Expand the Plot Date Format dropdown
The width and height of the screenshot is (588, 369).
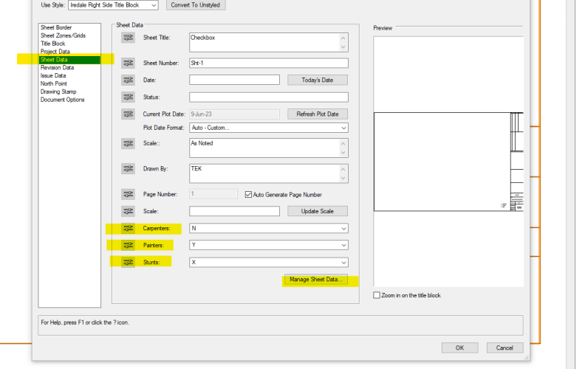269,128
